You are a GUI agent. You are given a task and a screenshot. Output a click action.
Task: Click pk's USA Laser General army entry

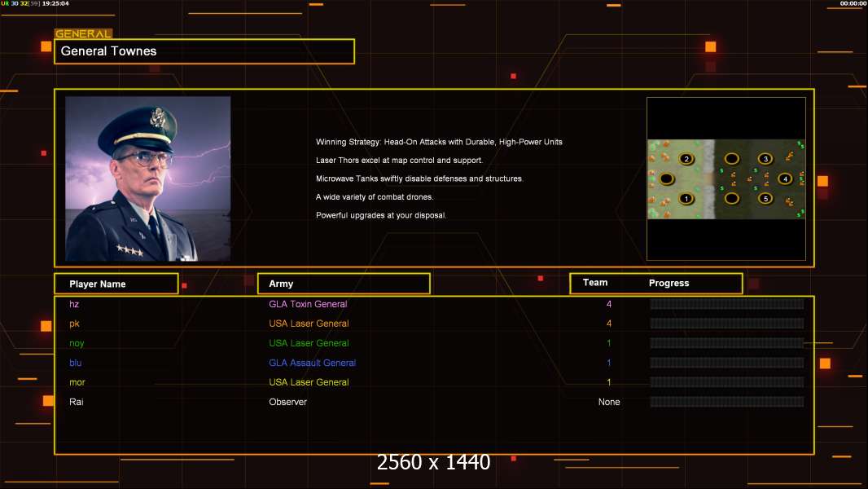pyautogui.click(x=309, y=324)
